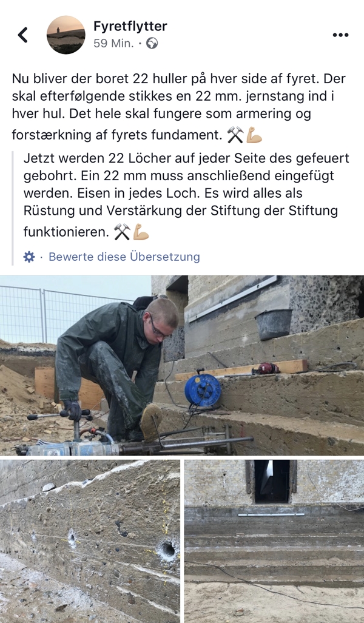The width and height of the screenshot is (364, 623).
Task: Tap the hammer-and-pick emoji in the Danish text
Action: pos(235,135)
